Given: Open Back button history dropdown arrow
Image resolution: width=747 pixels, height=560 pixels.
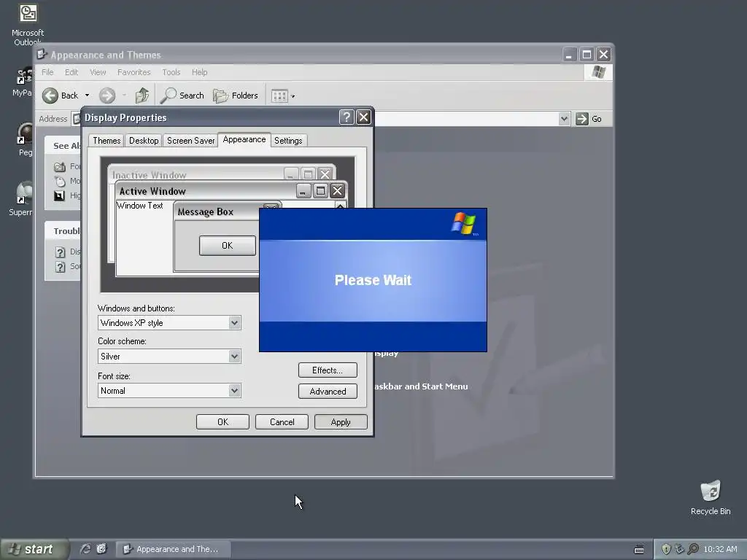Looking at the screenshot, I should [x=88, y=96].
